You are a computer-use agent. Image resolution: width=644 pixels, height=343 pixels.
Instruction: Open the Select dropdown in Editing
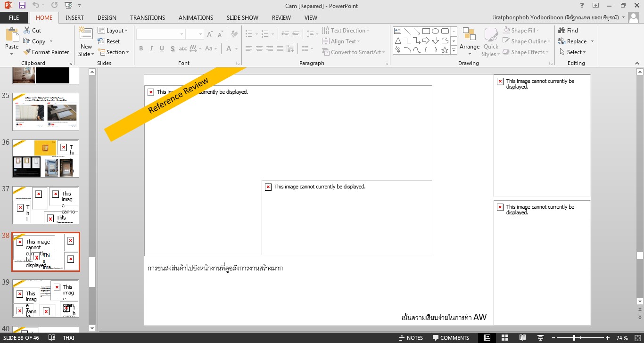pos(573,52)
